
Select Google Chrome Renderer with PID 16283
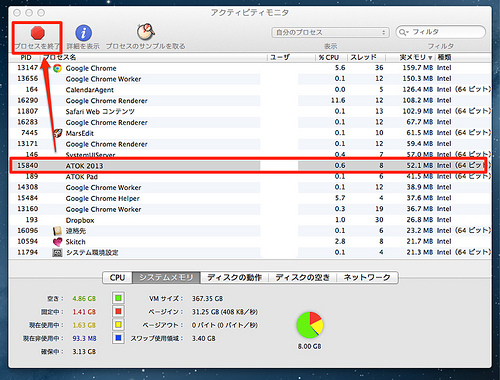[x=250, y=122]
